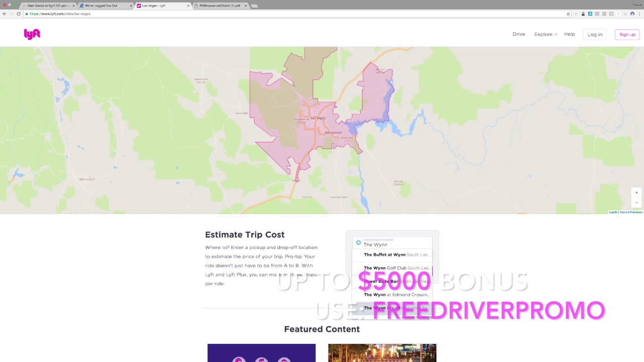
Task: Open the Leaflet attribution link
Action: (x=613, y=212)
